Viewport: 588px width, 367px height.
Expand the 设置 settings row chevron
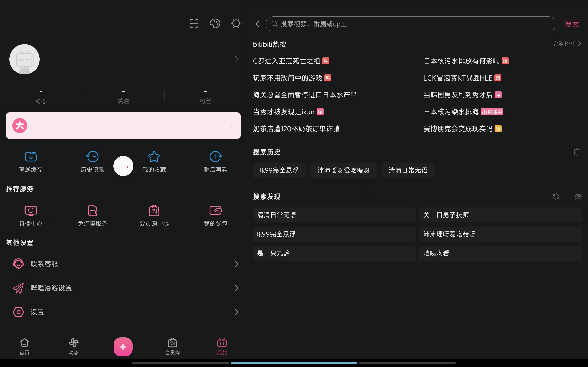tap(237, 312)
